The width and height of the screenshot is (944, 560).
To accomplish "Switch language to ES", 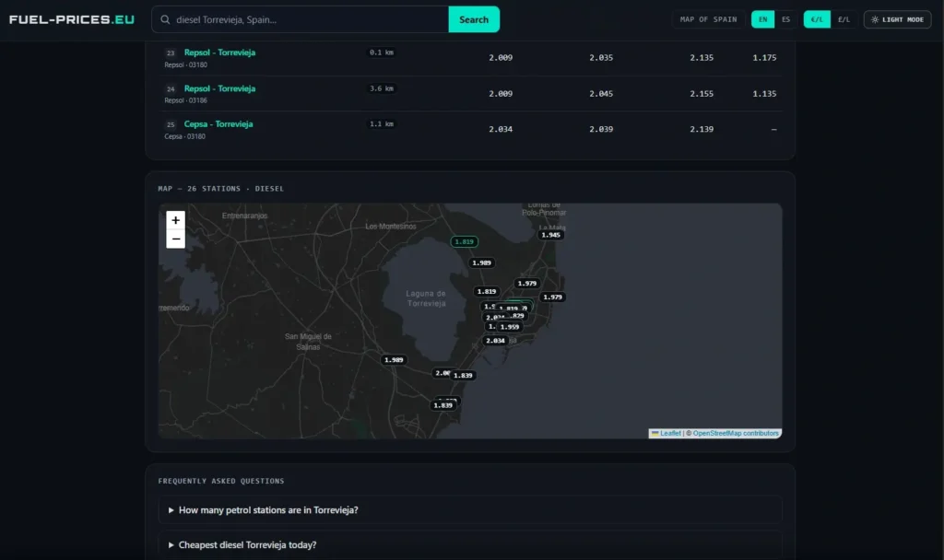I will click(785, 20).
